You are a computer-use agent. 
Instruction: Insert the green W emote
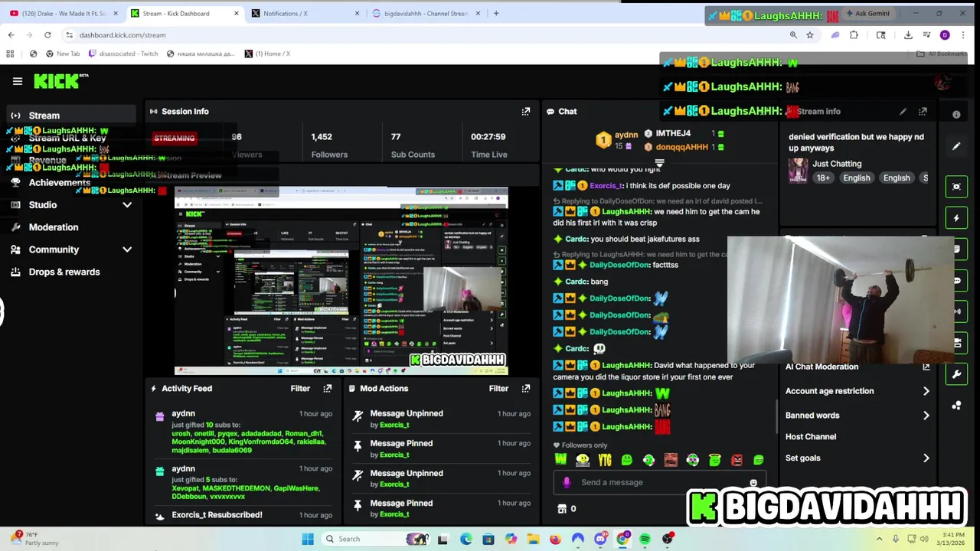point(561,460)
